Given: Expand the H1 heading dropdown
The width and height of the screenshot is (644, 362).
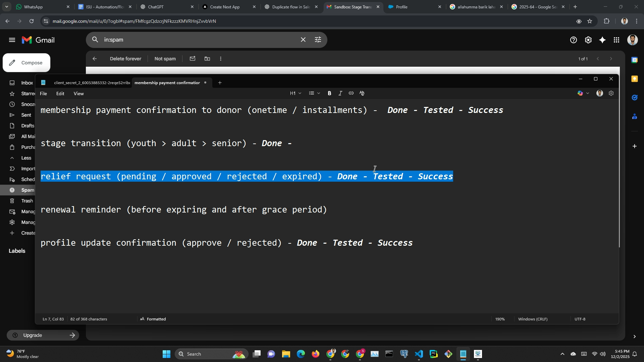Looking at the screenshot, I should coord(296,94).
